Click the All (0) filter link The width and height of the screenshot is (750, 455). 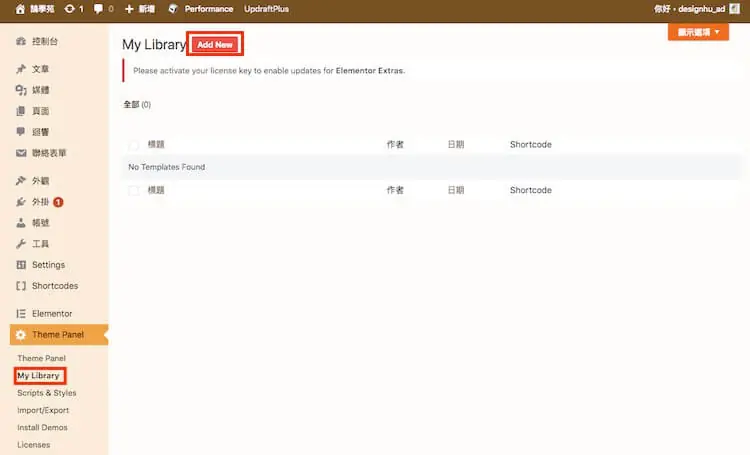pos(137,104)
